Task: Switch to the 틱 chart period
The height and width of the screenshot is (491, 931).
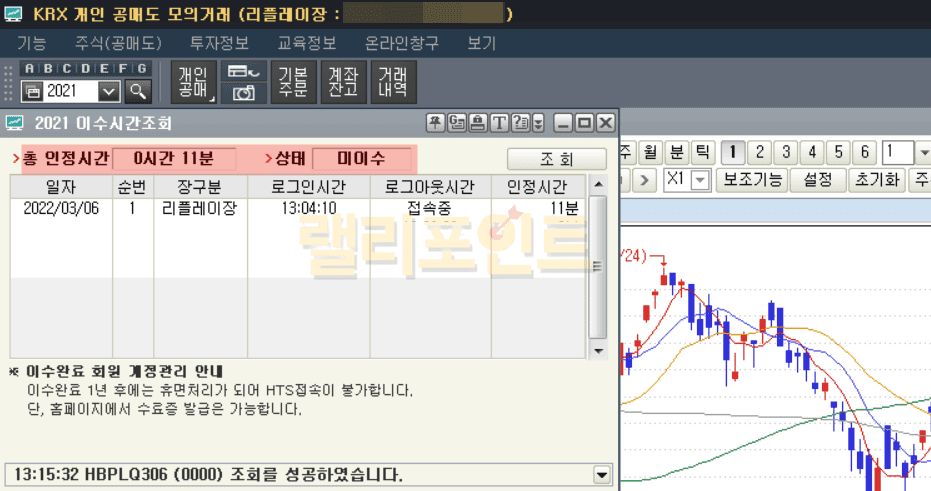Action: tap(702, 153)
